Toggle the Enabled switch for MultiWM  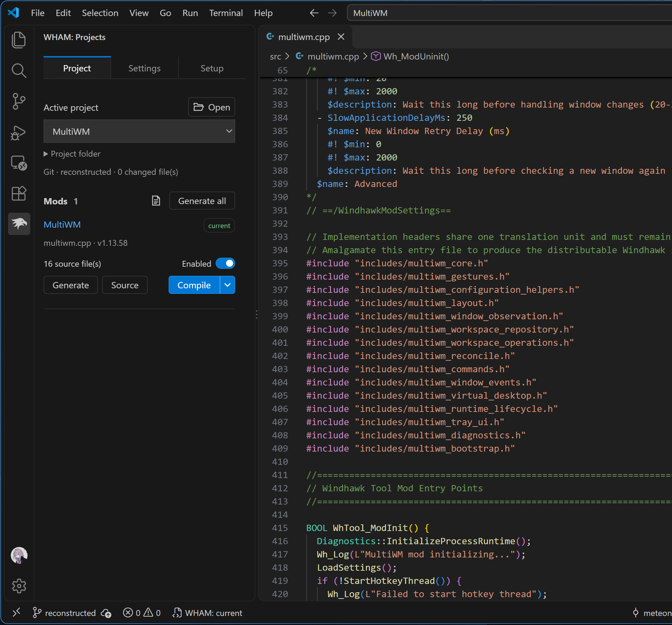tap(225, 264)
